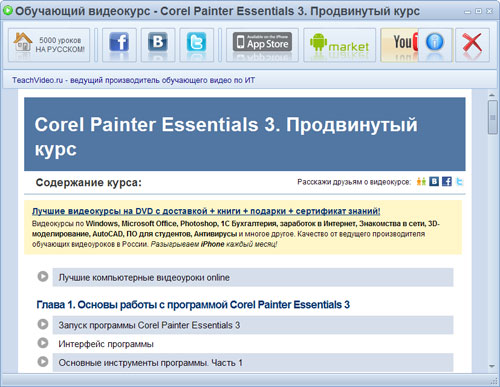This screenshot has width=500, height=387.
Task: Click the Facebook toolbar icon
Action: (x=119, y=45)
